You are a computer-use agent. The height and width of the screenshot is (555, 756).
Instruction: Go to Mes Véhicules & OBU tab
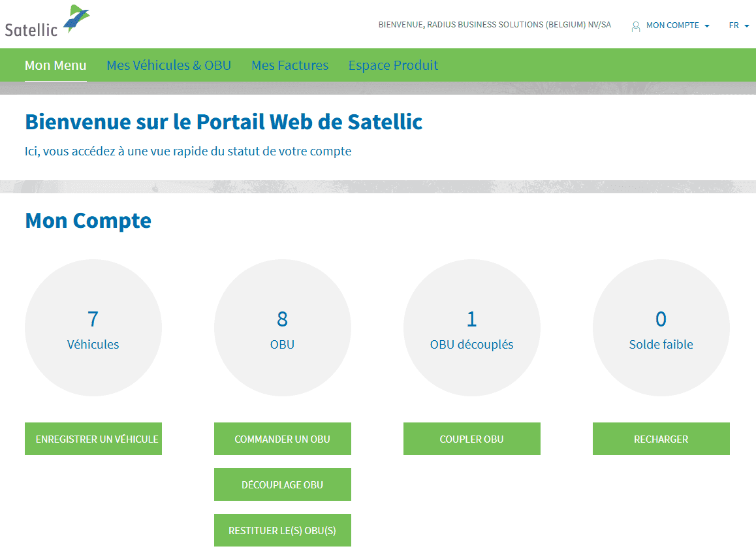[168, 65]
